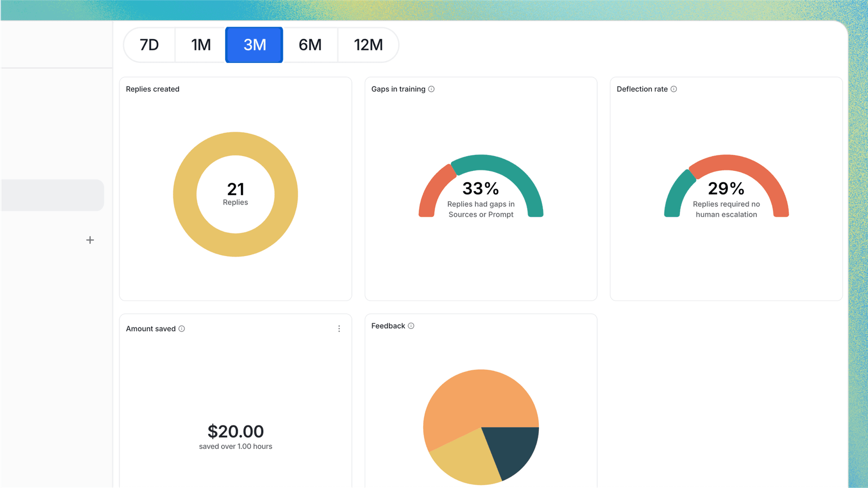868x488 pixels.
Task: Show data for 12M period
Action: point(368,45)
